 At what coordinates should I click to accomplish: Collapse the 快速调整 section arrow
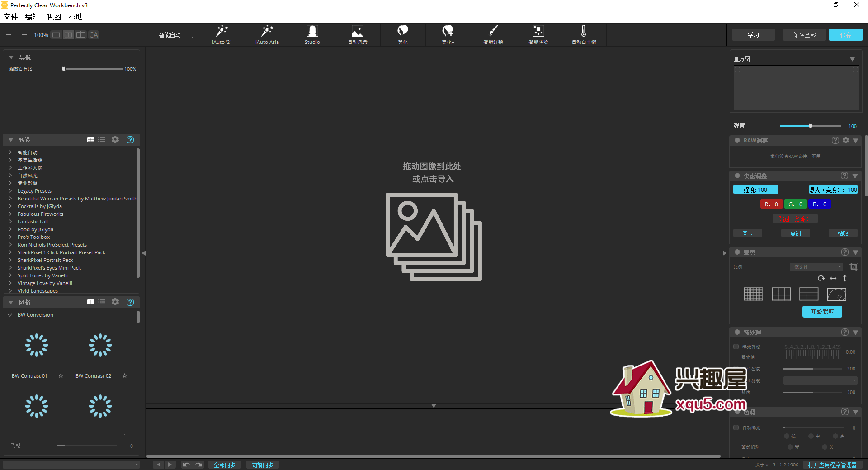tap(855, 176)
